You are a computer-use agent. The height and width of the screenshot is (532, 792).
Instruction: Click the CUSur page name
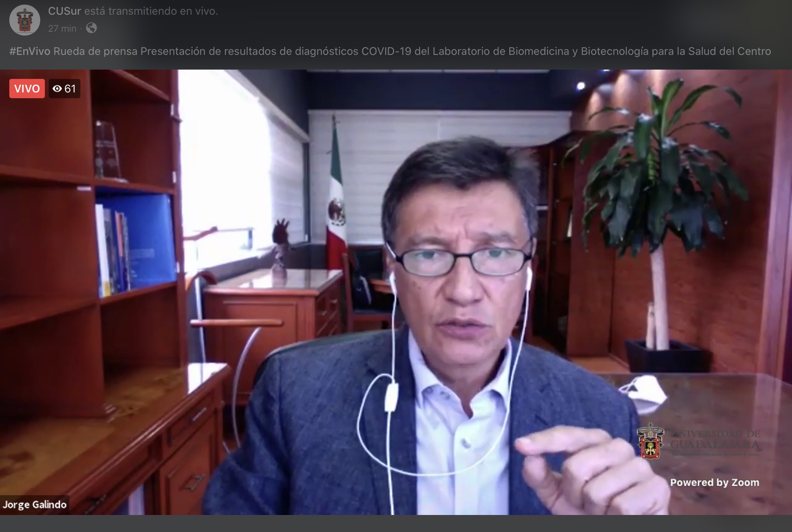pos(64,11)
